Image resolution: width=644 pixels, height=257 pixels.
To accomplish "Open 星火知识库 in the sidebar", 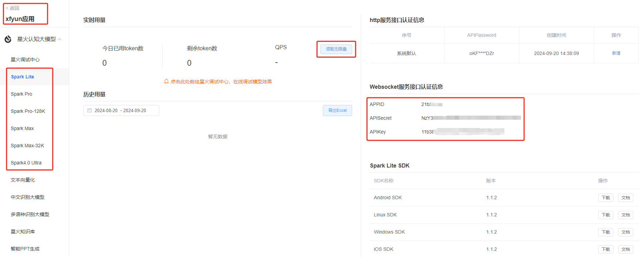I will tap(23, 232).
